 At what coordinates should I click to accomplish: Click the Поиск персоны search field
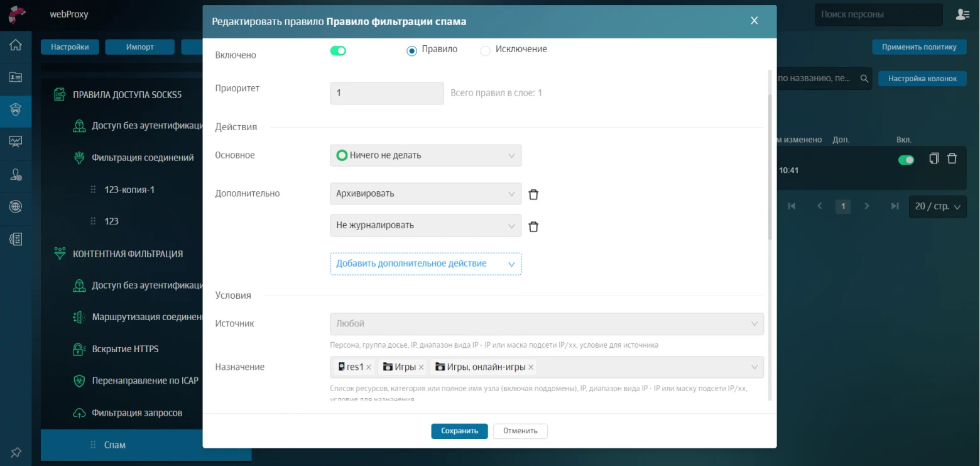878,14
